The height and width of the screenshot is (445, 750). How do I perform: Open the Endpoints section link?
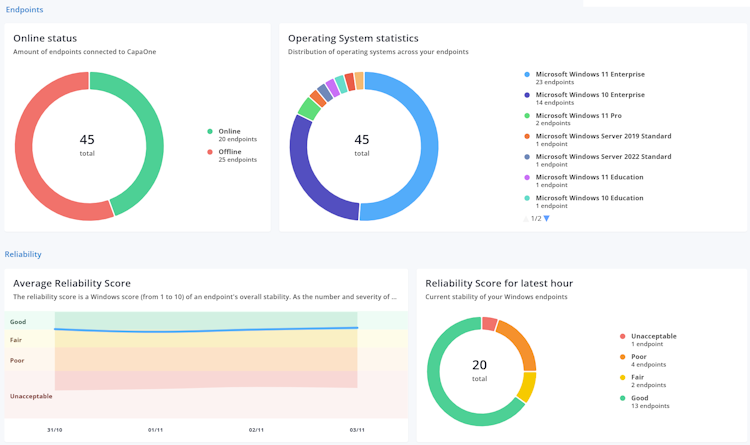tap(24, 10)
